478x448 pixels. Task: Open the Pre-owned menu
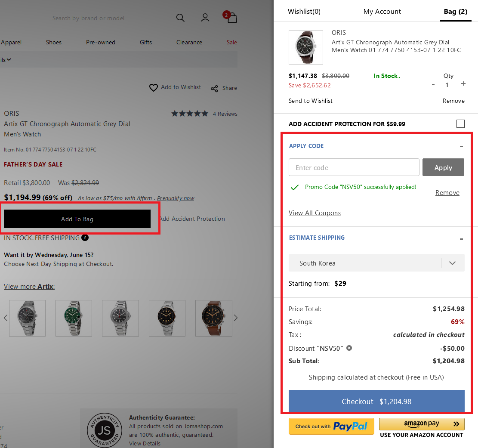pos(101,43)
